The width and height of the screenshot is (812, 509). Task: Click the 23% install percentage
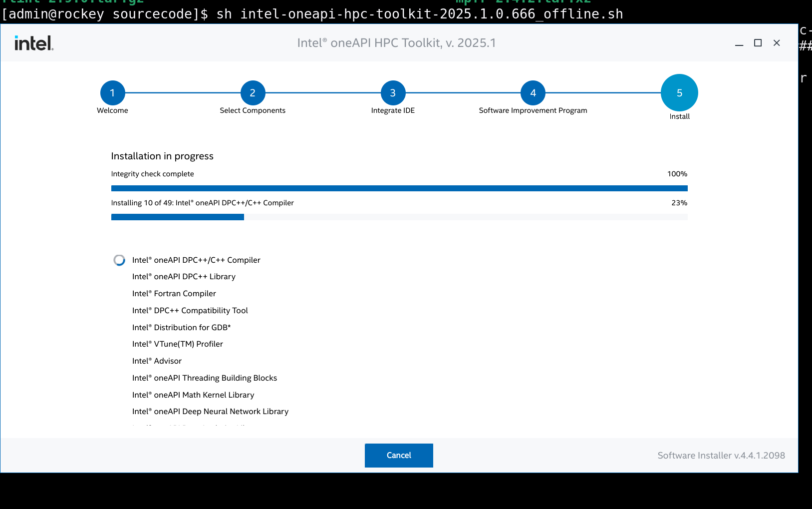(x=679, y=203)
